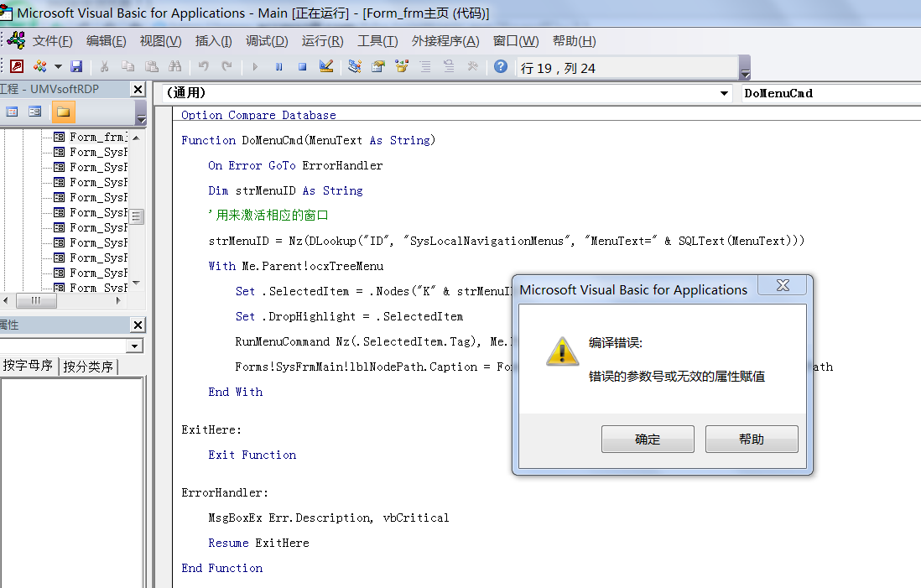This screenshot has height=588, width=921.
Task: Click the "Exit Function" code line
Action: [252, 455]
